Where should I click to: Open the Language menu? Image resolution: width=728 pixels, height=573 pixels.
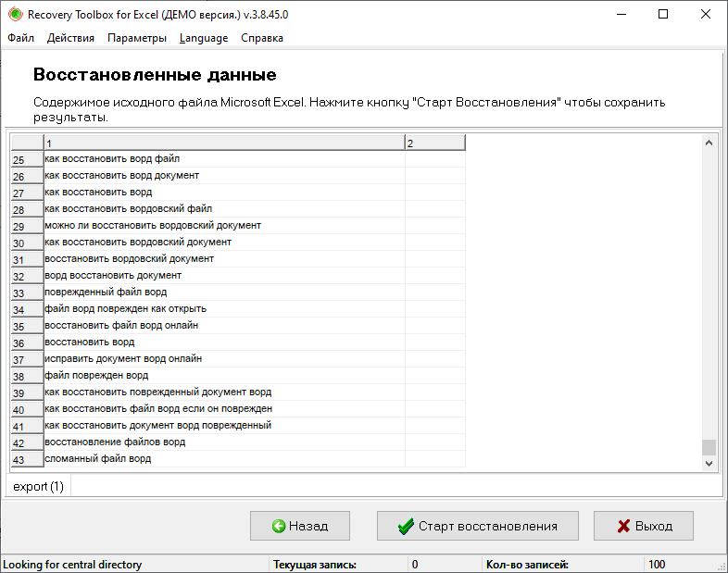tap(204, 38)
